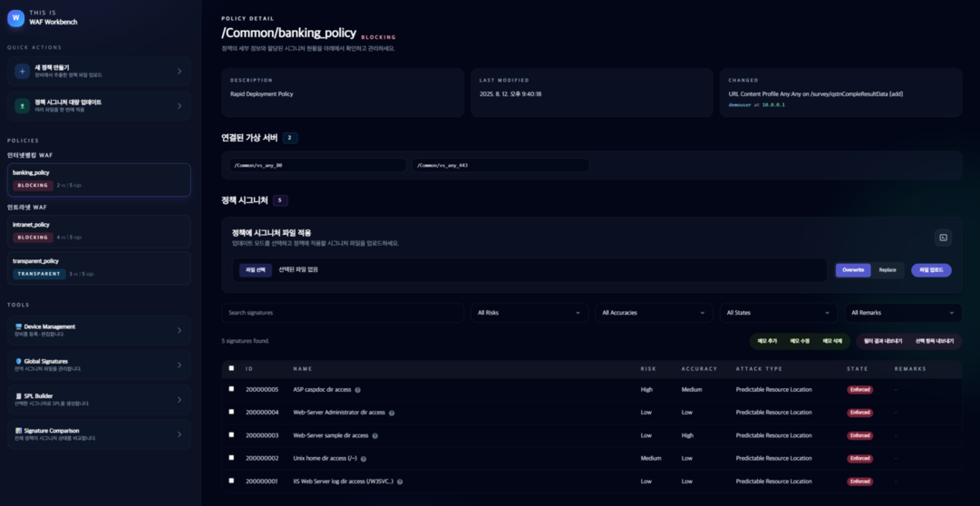
Task: Select intranet_policy in the policies list
Action: click(99, 231)
